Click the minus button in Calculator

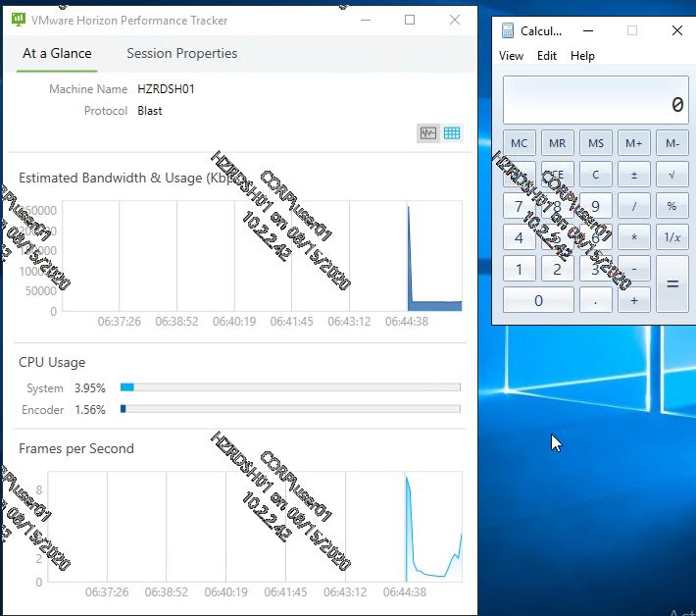pos(634,269)
